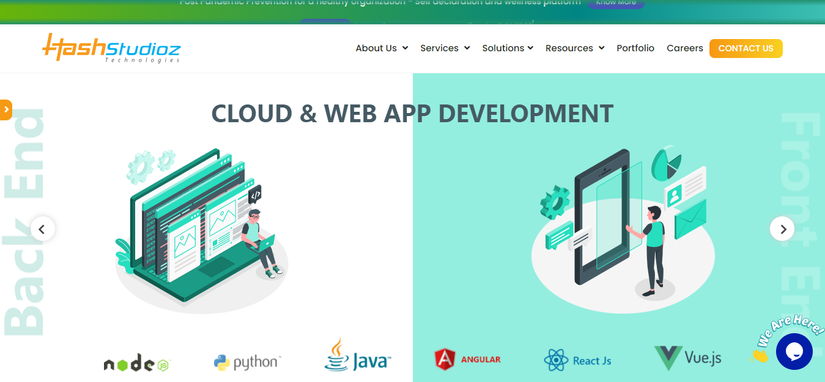
Task: Open the Resources dropdown menu
Action: 575,48
